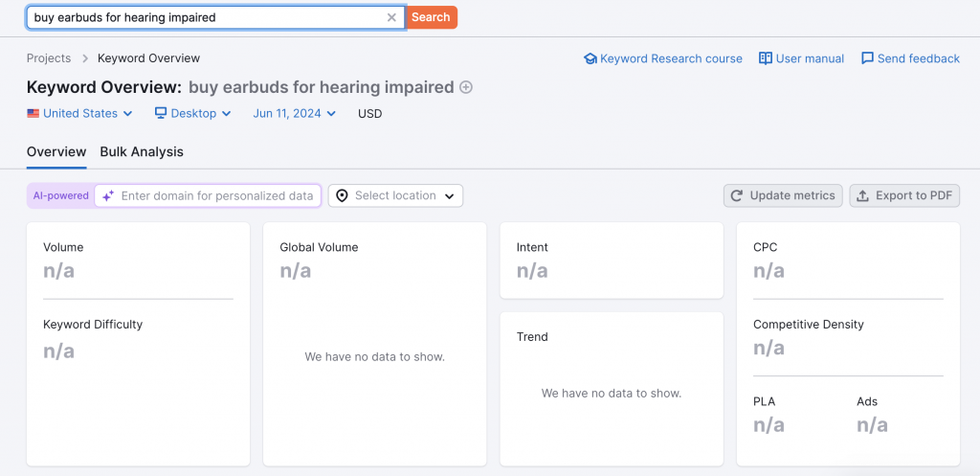Screen dimensions: 980x476
Task: Click the chat bubble feedback icon
Action: 867,58
